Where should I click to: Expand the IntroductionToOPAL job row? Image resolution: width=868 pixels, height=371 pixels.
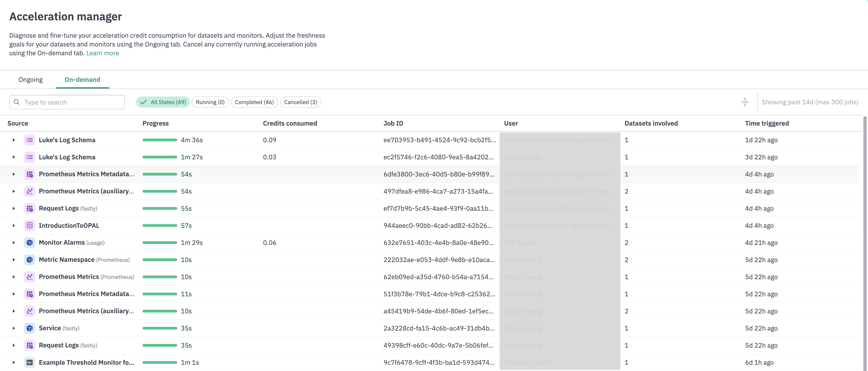(14, 226)
